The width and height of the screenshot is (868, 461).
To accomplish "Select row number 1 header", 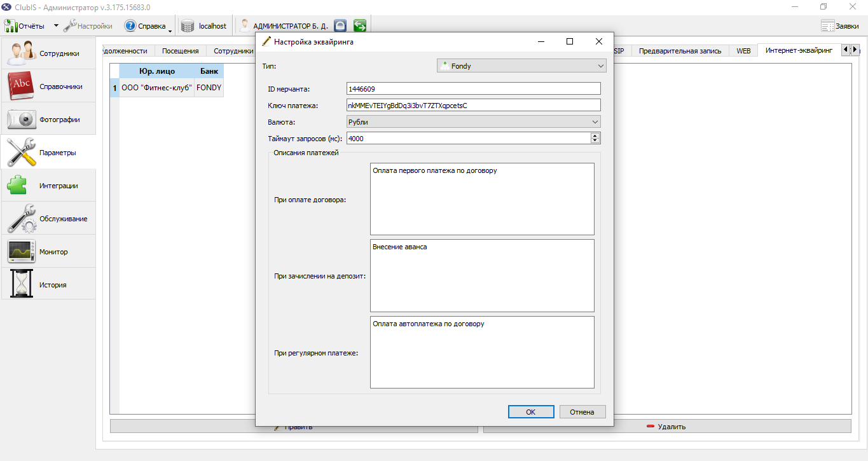I will [114, 88].
